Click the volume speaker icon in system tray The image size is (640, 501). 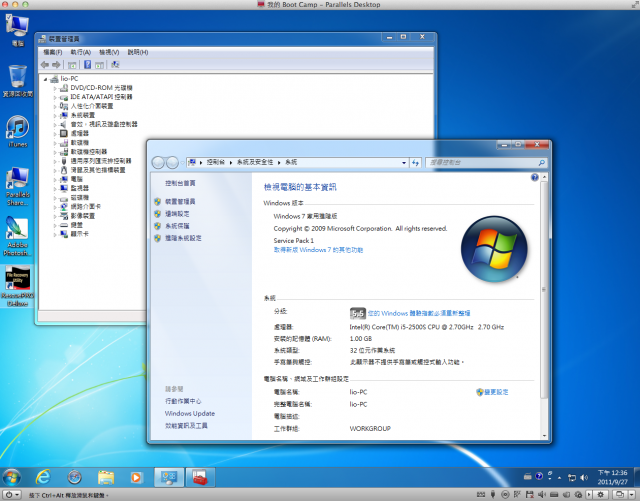tap(584, 477)
